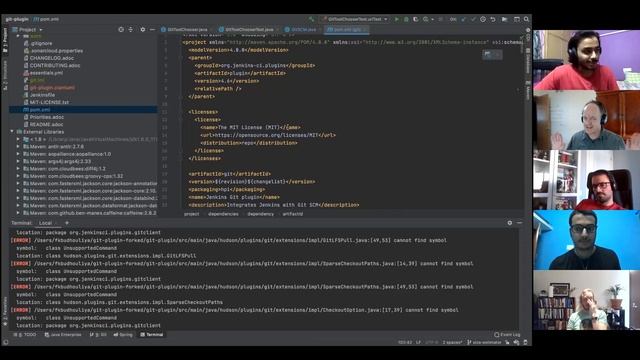Expand Maven antlr:antlr:2.7.6 library
This screenshot has height=360, width=640.
pos(18,147)
